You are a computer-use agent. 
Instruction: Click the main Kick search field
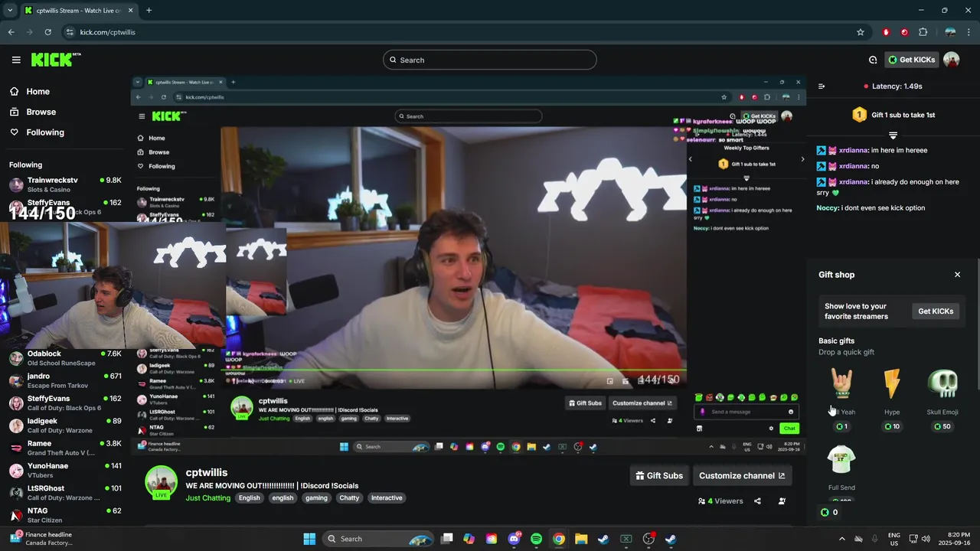click(x=490, y=60)
